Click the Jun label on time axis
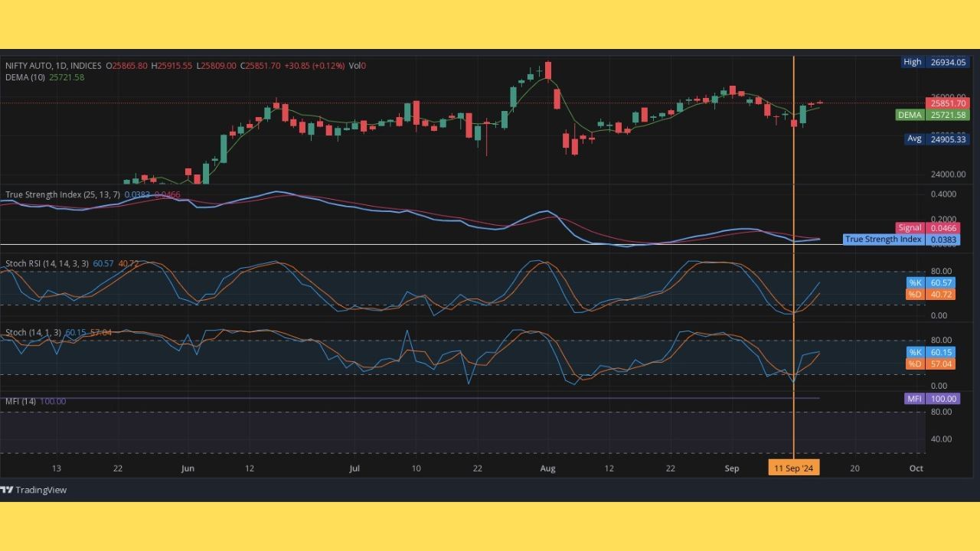 (188, 468)
